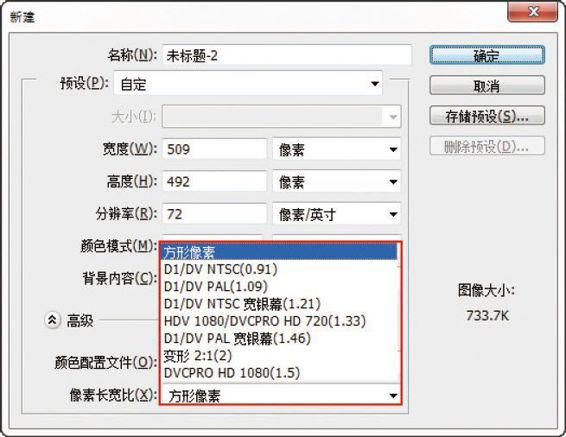Select D1/DV NTSC(0.91) option
Viewport: 566px width, 437px height.
(x=279, y=269)
